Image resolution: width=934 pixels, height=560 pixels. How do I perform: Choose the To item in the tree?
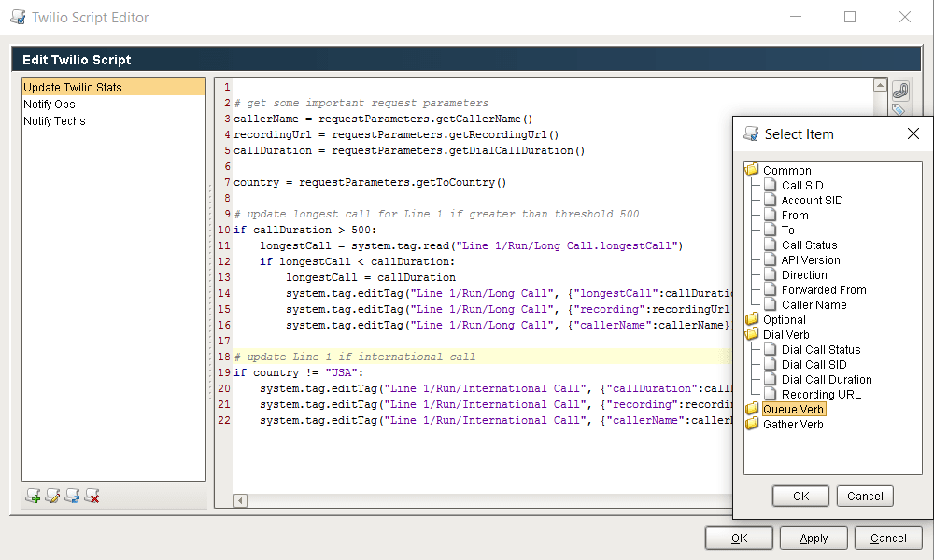[x=788, y=230]
